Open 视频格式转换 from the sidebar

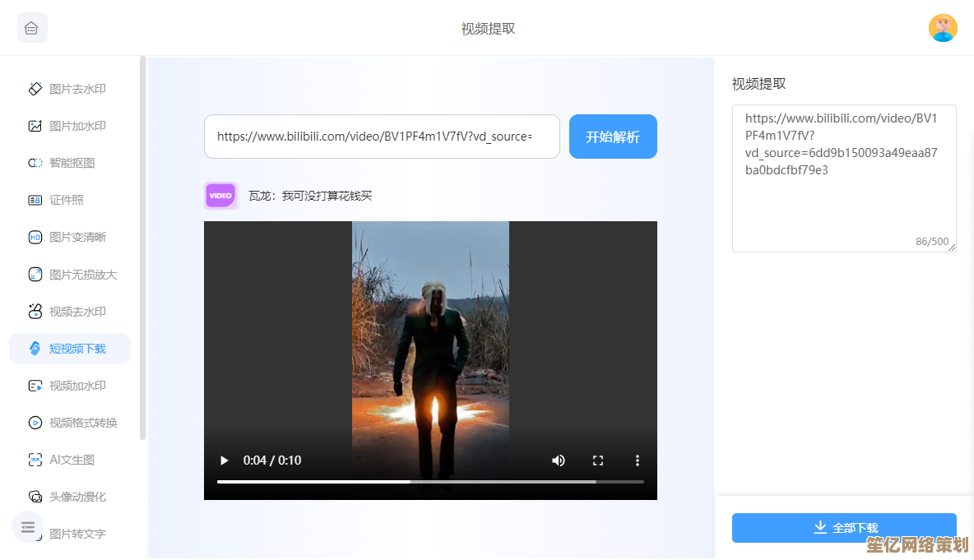coord(82,423)
